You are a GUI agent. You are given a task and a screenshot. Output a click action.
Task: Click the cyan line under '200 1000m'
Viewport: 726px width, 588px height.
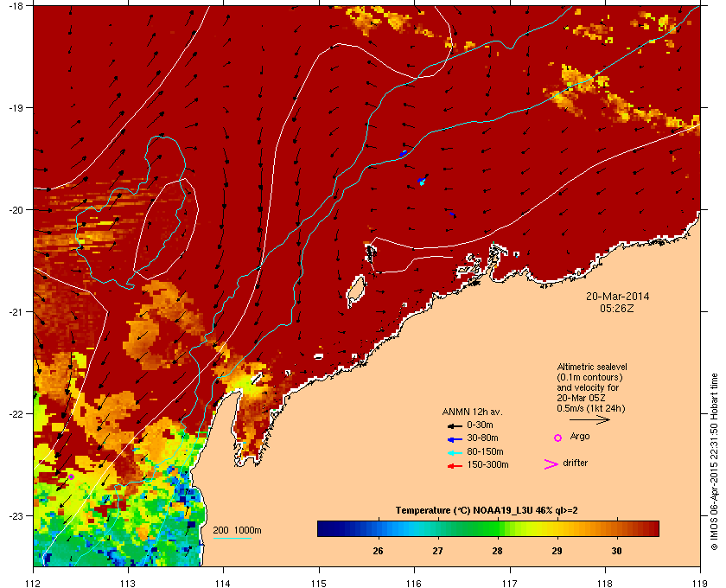point(232,539)
